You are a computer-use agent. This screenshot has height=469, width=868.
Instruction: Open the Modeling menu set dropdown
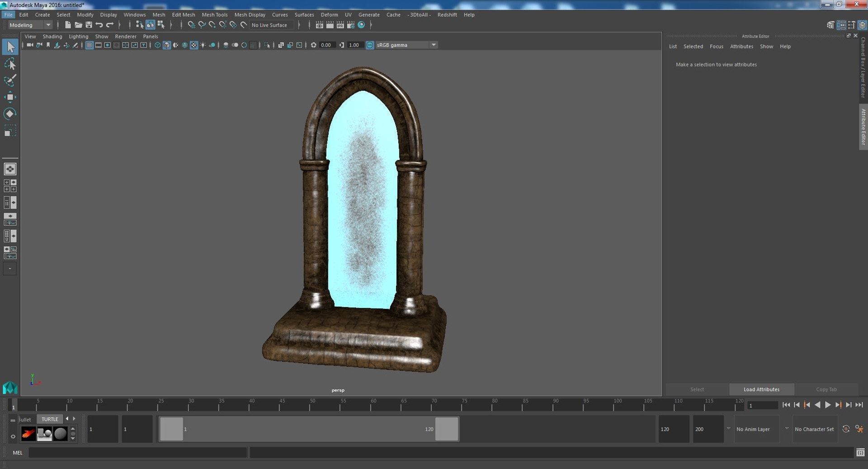point(30,25)
